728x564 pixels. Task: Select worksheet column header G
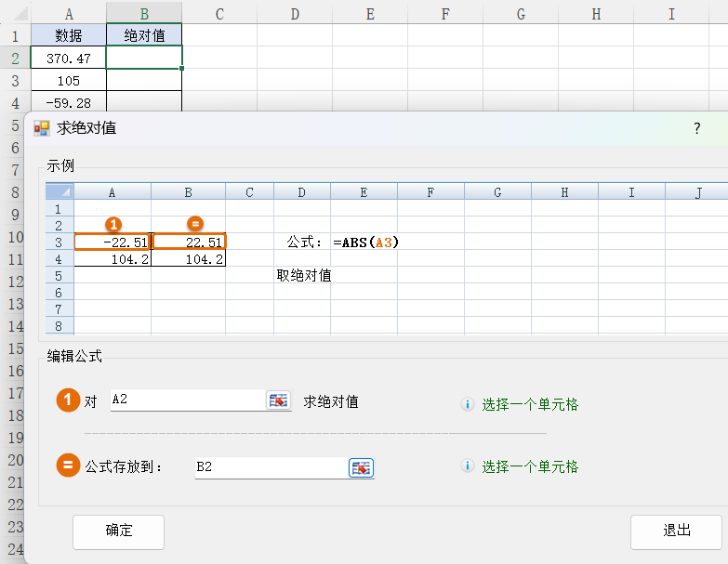[x=521, y=13]
